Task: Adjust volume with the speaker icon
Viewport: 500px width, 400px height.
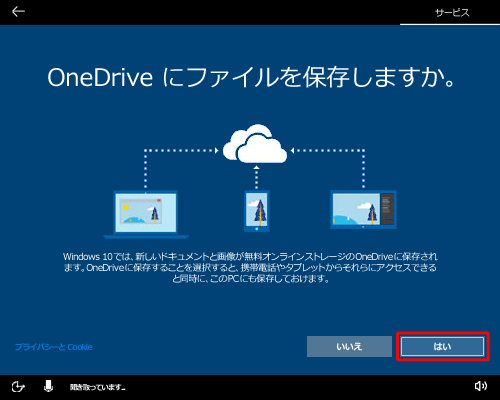Action: point(481,386)
